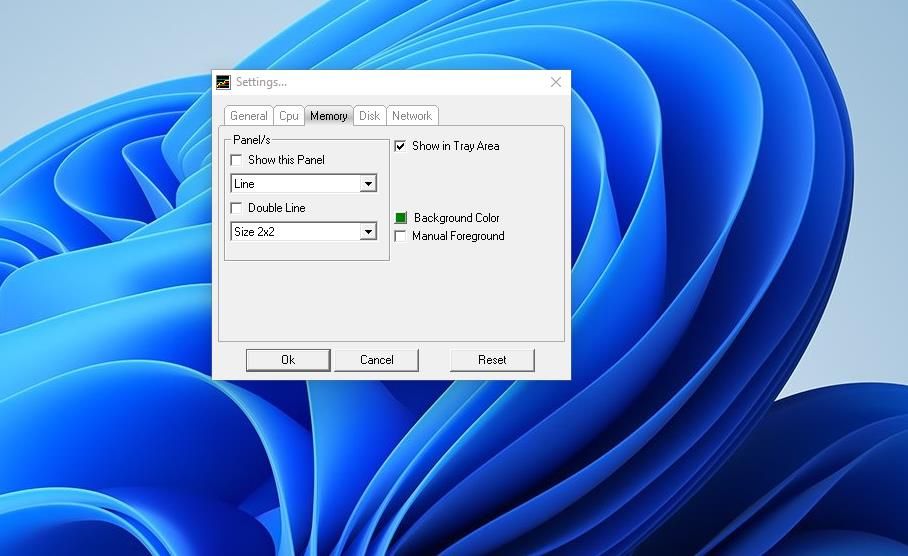
Task: Pick the green Background Color swatch
Action: tap(401, 218)
